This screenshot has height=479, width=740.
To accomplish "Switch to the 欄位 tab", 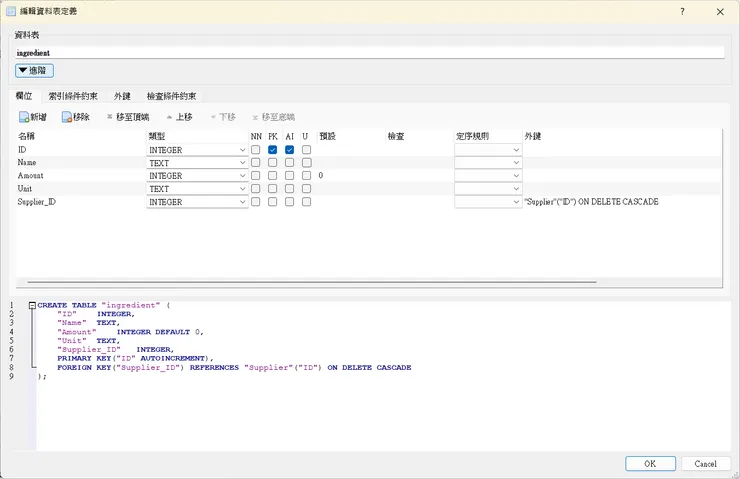I will (24, 96).
